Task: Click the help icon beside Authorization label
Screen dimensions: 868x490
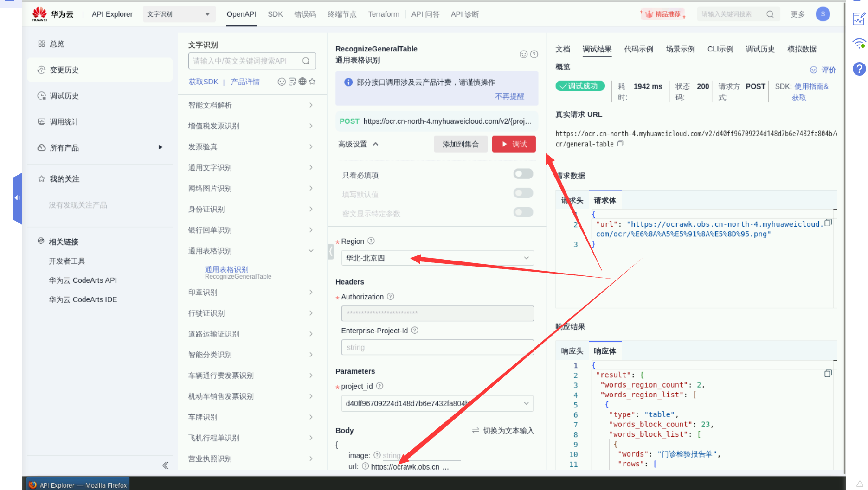Action: 391,297
